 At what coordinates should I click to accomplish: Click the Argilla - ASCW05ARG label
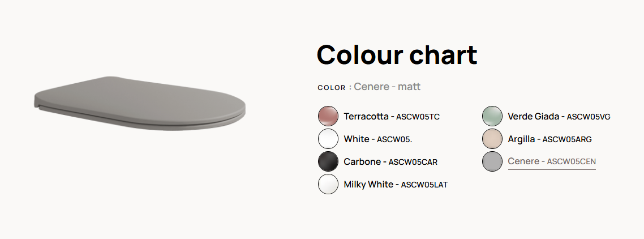[x=549, y=139]
